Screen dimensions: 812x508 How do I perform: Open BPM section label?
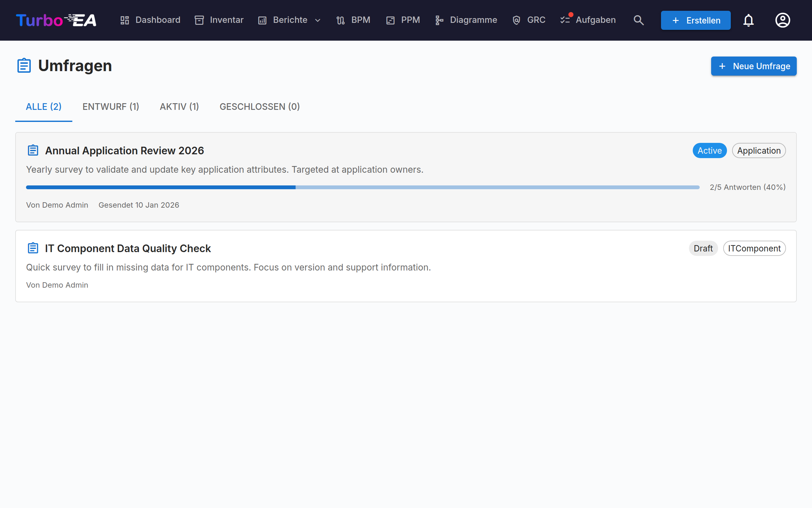click(x=361, y=20)
